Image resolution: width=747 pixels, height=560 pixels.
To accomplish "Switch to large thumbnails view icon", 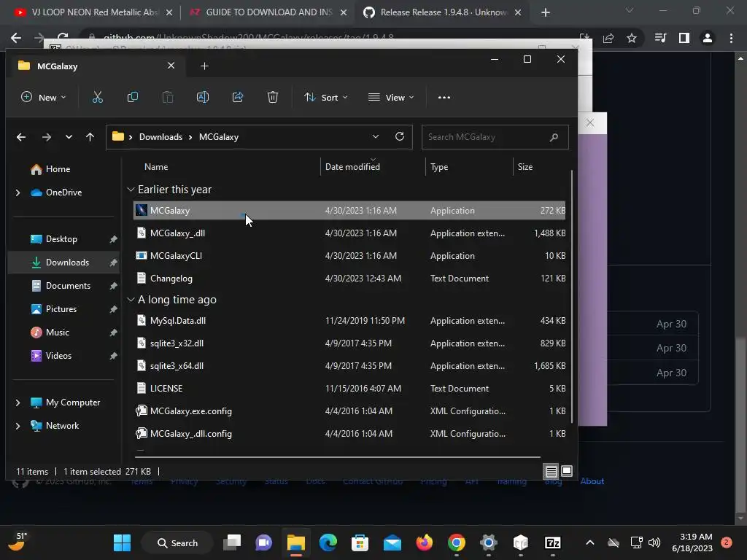I will pos(566,472).
